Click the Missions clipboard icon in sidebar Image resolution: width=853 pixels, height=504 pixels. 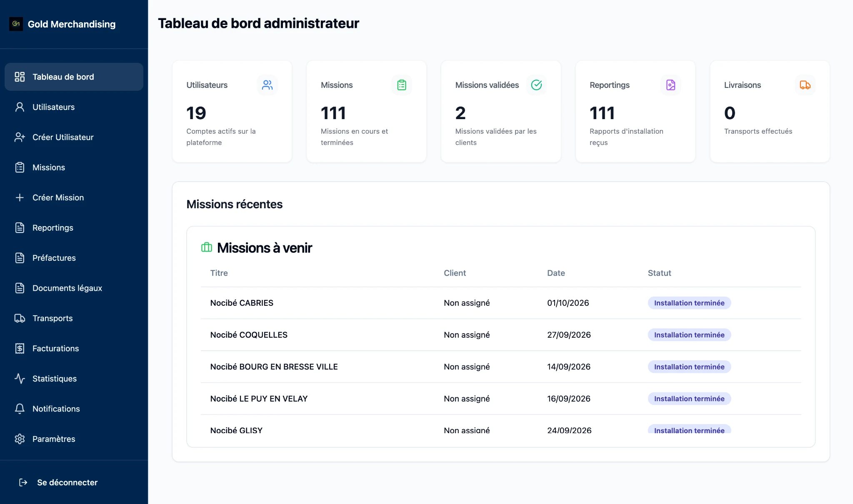coord(20,167)
